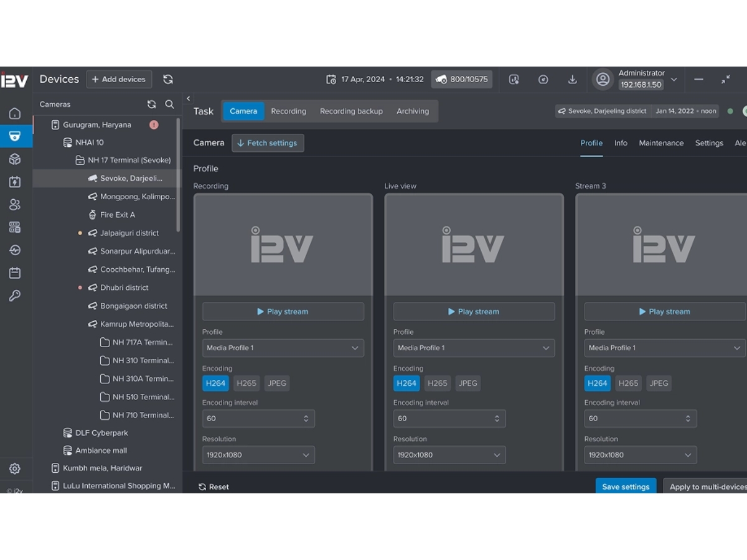Viewport: 747px width, 560px height.
Task: Select H264 encoding for Recording
Action: (x=215, y=383)
